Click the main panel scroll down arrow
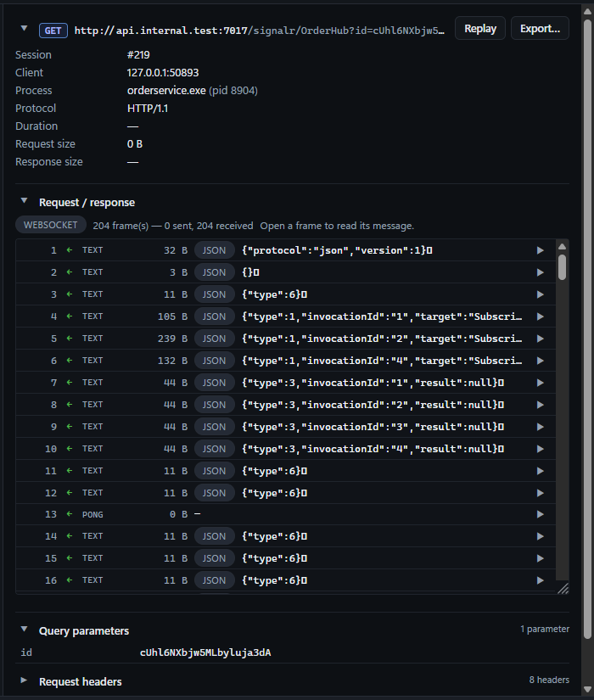 click(x=588, y=690)
